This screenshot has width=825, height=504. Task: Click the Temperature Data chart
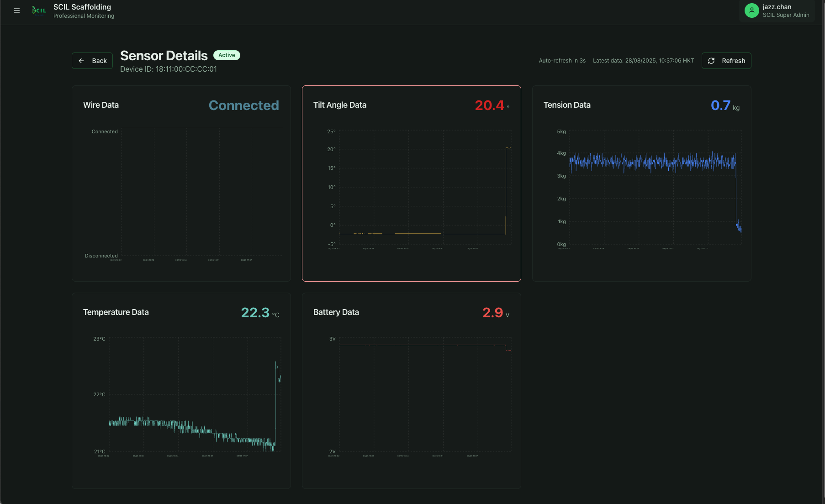pyautogui.click(x=195, y=395)
